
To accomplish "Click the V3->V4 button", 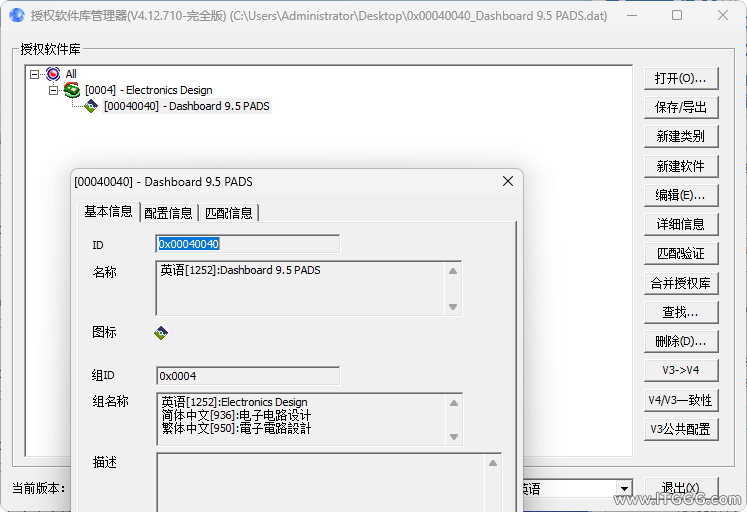I will tap(681, 371).
